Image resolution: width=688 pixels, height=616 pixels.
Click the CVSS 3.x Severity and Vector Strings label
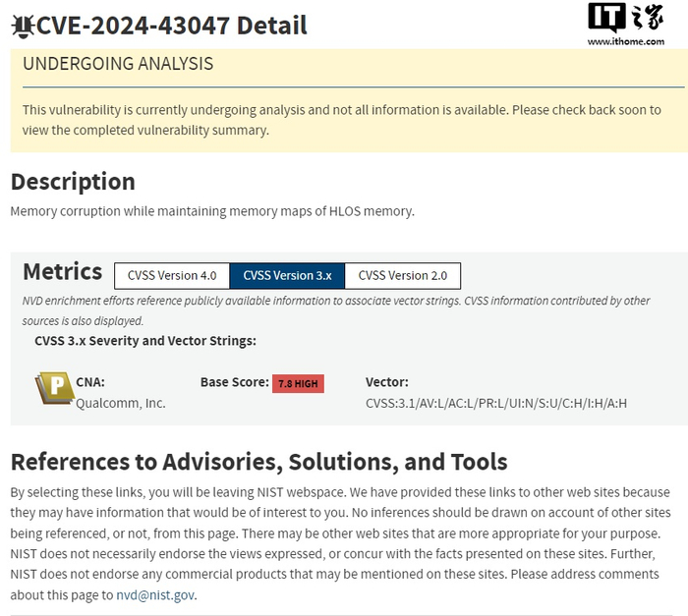pyautogui.click(x=144, y=341)
